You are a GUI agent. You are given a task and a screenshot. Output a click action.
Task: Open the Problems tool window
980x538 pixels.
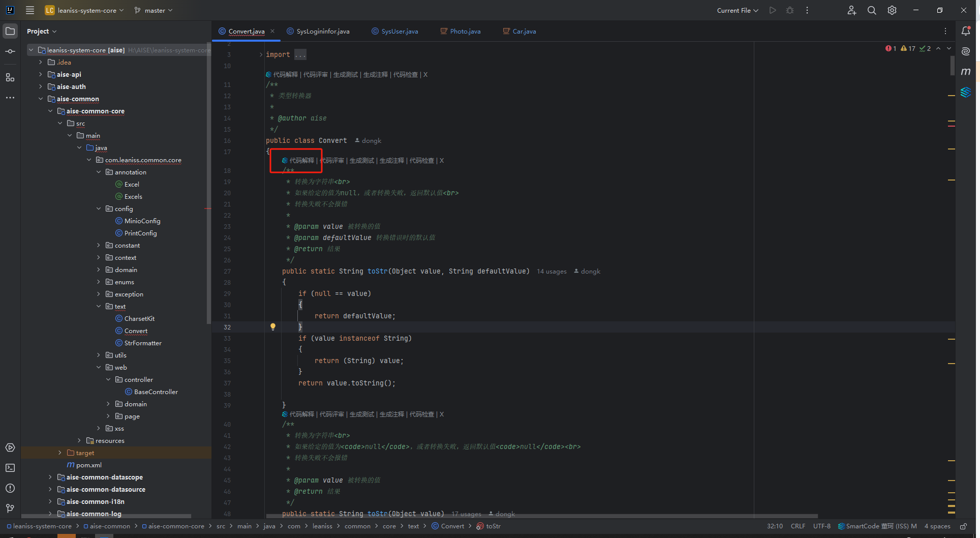tap(10, 488)
